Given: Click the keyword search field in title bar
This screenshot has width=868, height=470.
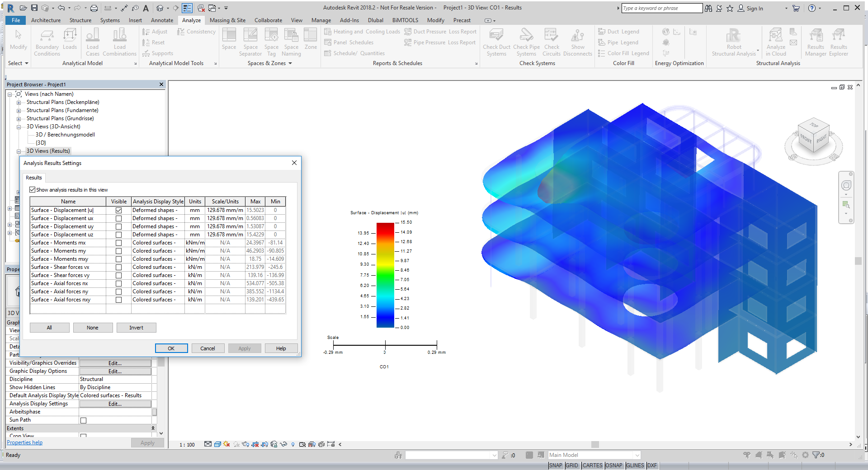Looking at the screenshot, I should point(661,8).
